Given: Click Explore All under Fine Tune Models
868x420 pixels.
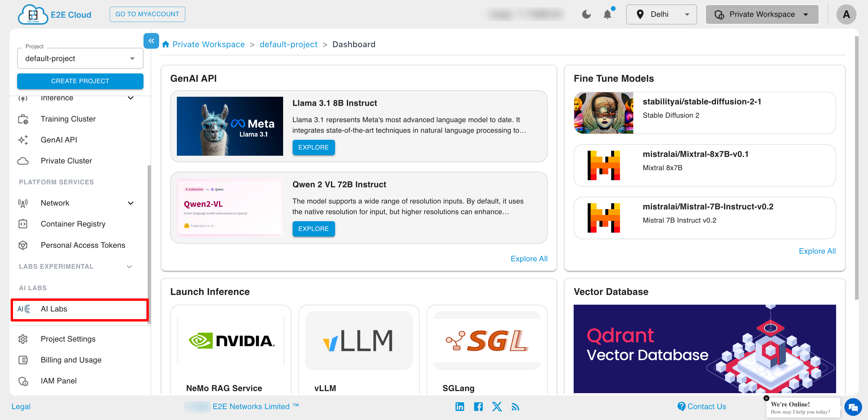Looking at the screenshot, I should point(817,251).
